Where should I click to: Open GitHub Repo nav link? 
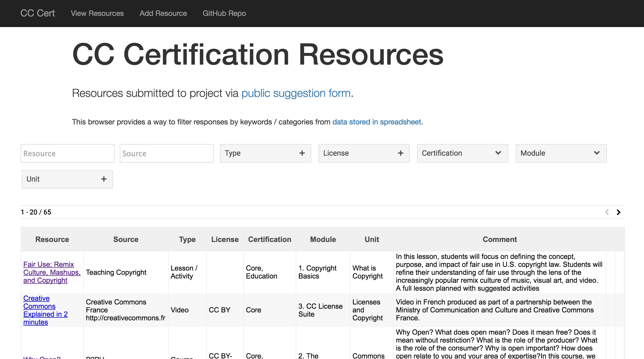click(x=224, y=13)
